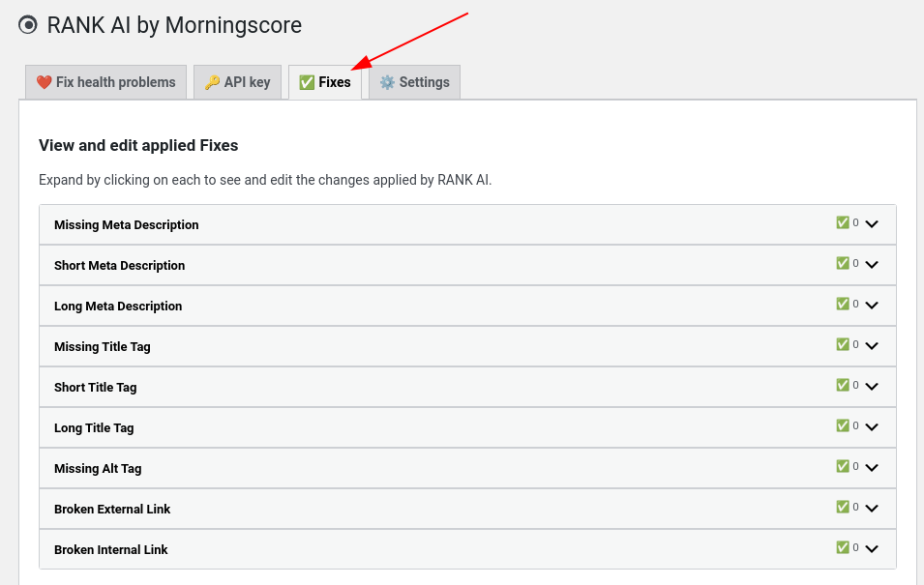The width and height of the screenshot is (924, 585).
Task: Click the 0 count in Missing Alt Tag row
Action: click(855, 467)
